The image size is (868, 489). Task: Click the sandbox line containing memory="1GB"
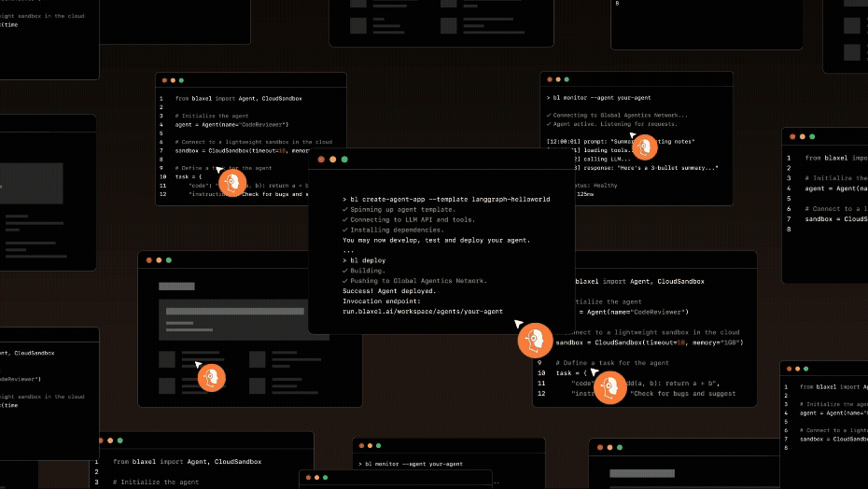coord(650,342)
